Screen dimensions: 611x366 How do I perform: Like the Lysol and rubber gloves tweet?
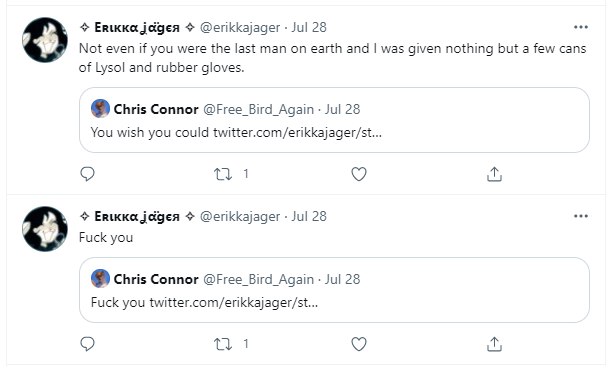(x=358, y=174)
